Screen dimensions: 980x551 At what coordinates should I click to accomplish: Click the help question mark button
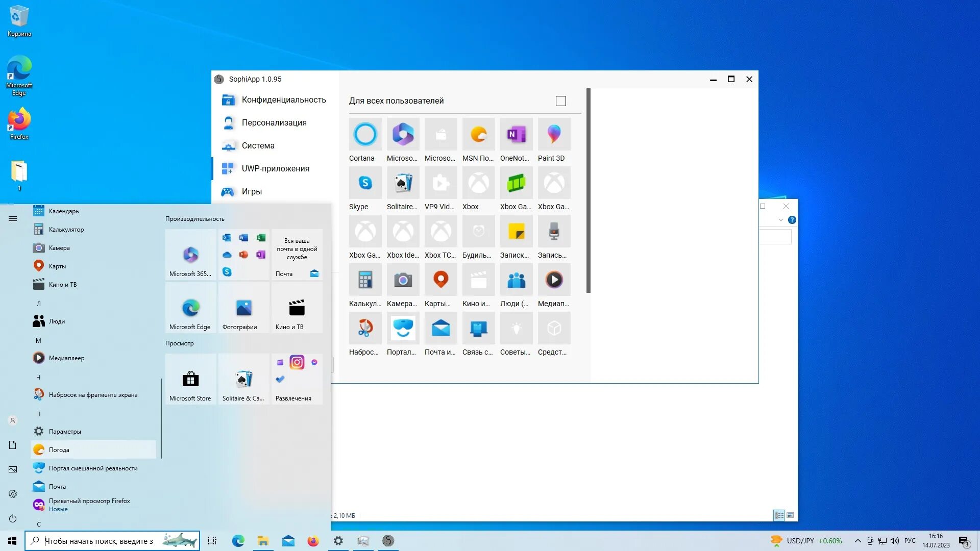[792, 220]
